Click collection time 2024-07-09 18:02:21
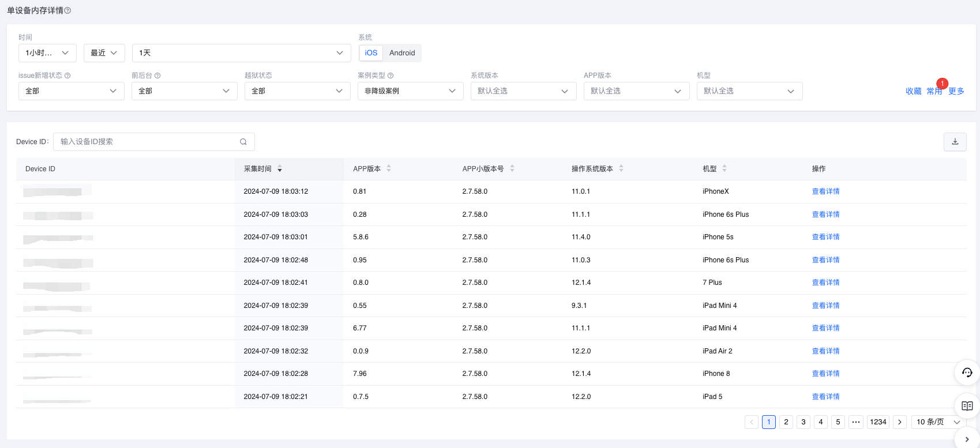This screenshot has width=980, height=448. click(276, 397)
